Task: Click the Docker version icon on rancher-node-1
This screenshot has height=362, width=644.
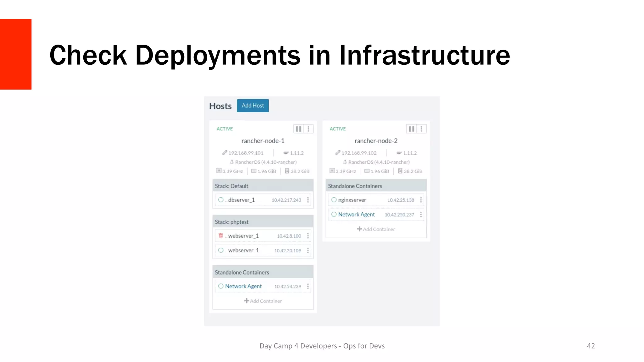Action: [x=286, y=153]
